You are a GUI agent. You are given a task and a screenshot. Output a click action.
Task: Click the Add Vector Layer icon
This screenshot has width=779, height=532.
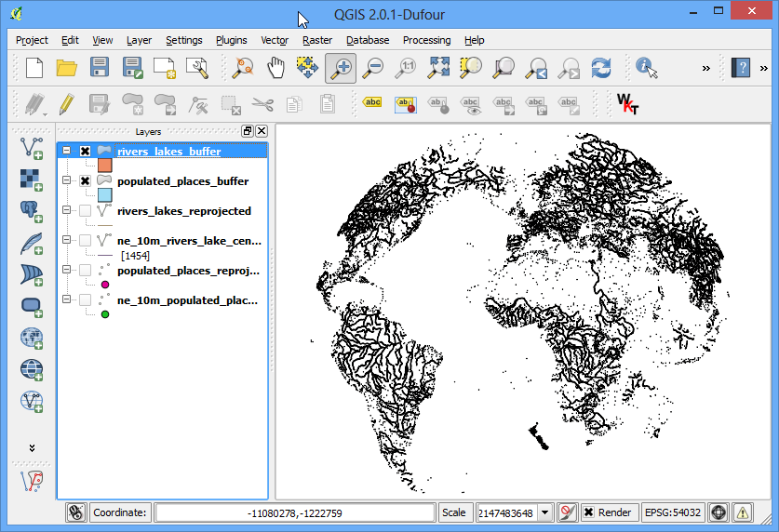(x=32, y=149)
